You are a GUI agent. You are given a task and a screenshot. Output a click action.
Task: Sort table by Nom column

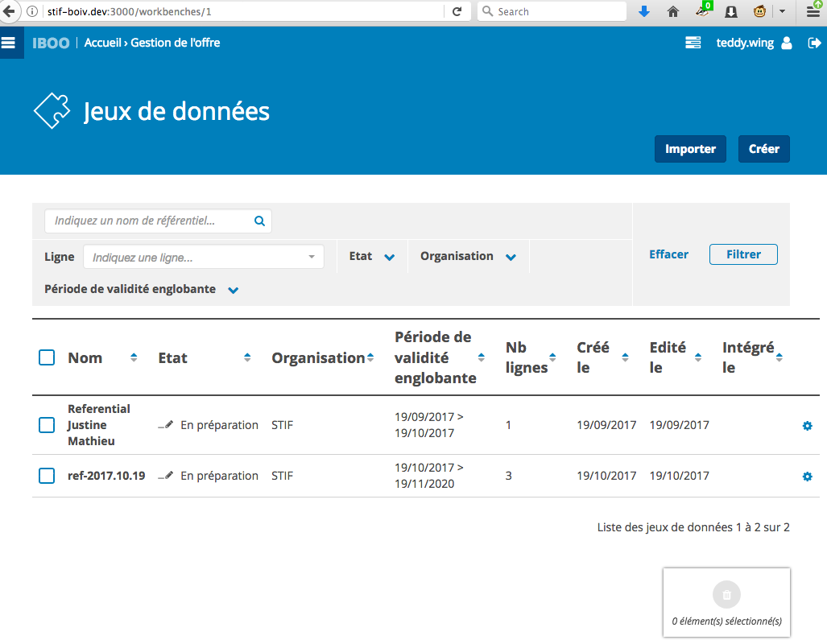pos(134,357)
